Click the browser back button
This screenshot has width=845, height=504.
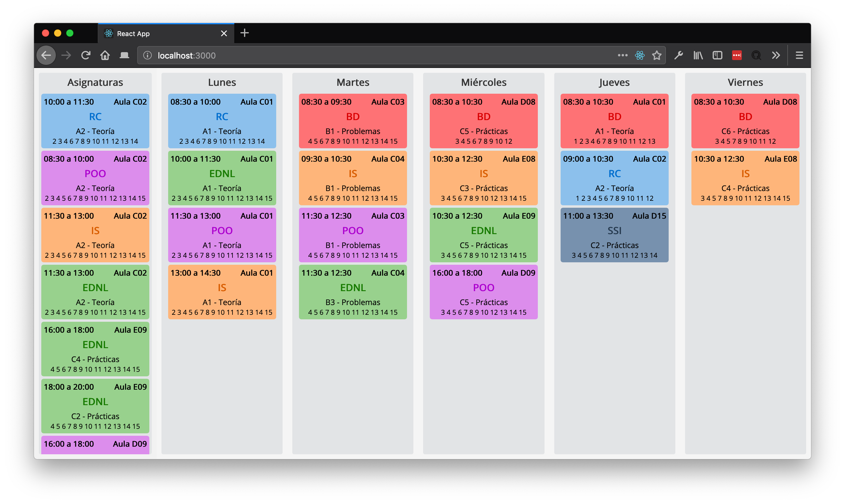click(x=46, y=55)
